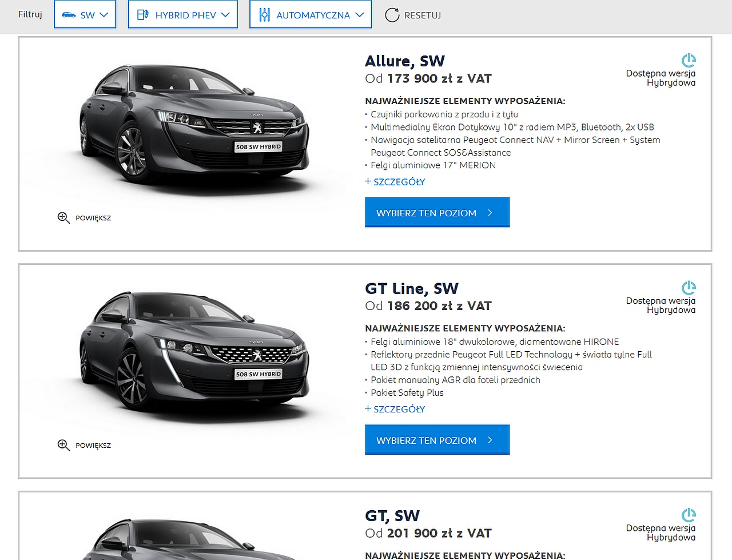The image size is (732, 560).
Task: Click the Allure, SW heading
Action: tap(405, 61)
